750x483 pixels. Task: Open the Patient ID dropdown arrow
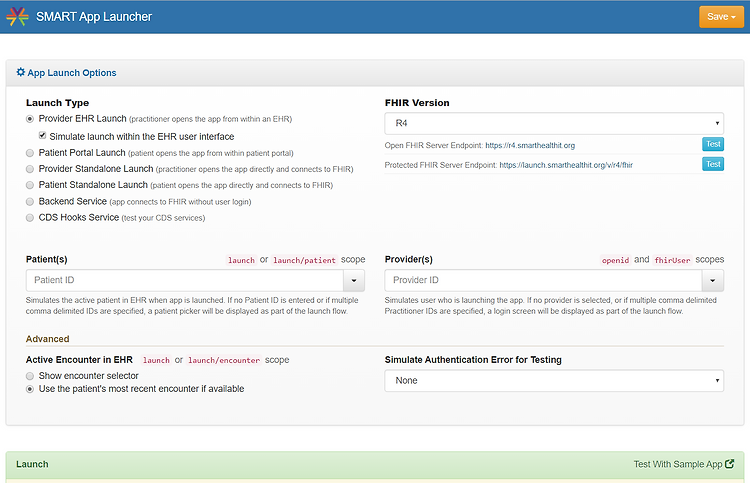point(354,280)
